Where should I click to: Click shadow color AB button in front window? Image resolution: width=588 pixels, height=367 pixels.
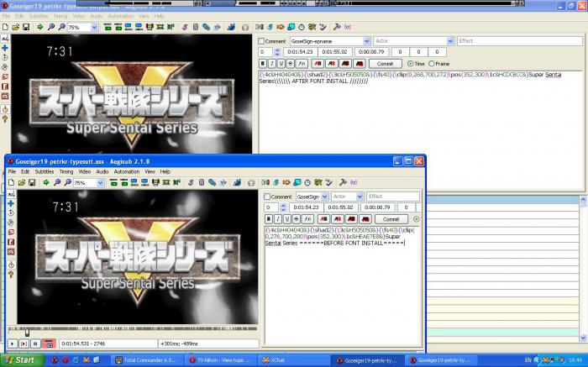pos(365,219)
